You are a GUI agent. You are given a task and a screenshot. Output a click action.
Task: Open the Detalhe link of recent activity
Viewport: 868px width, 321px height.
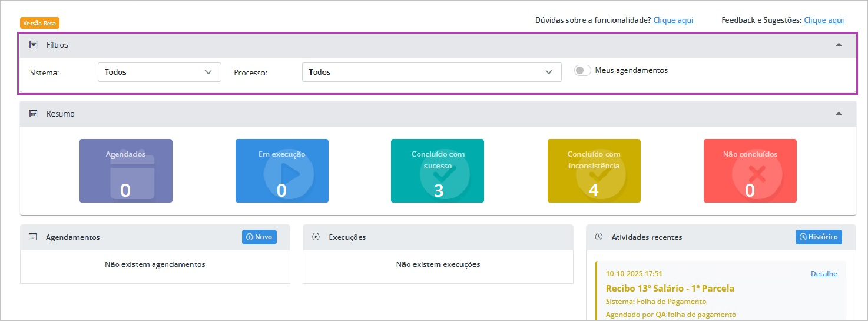click(x=824, y=274)
